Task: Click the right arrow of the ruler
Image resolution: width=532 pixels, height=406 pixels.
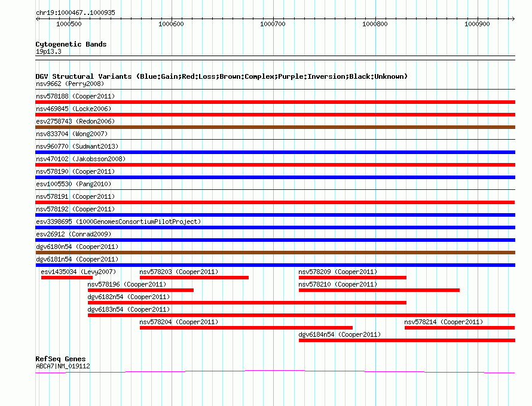Action: click(x=513, y=19)
